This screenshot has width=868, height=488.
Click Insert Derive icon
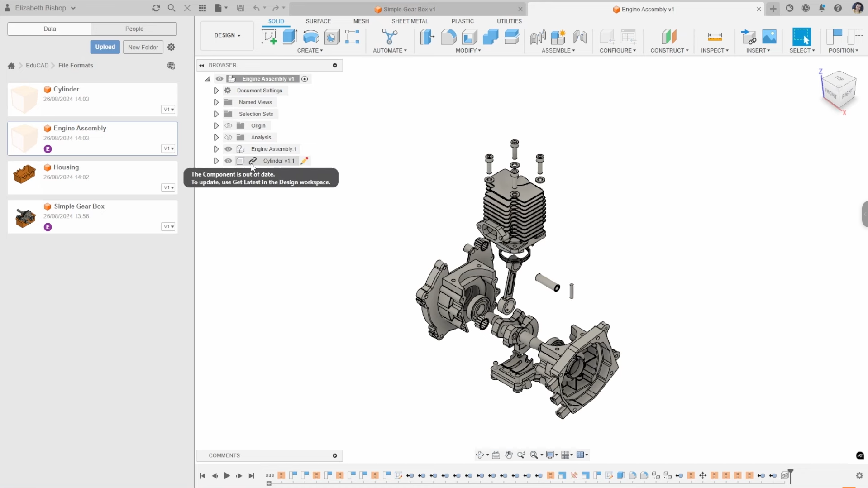pos(749,37)
